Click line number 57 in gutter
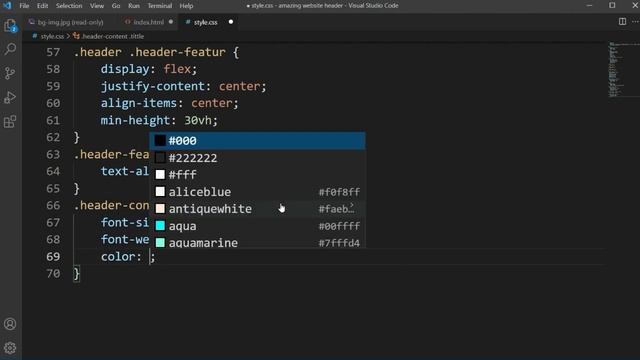Screen dimensions: 640x360 pos(53,52)
